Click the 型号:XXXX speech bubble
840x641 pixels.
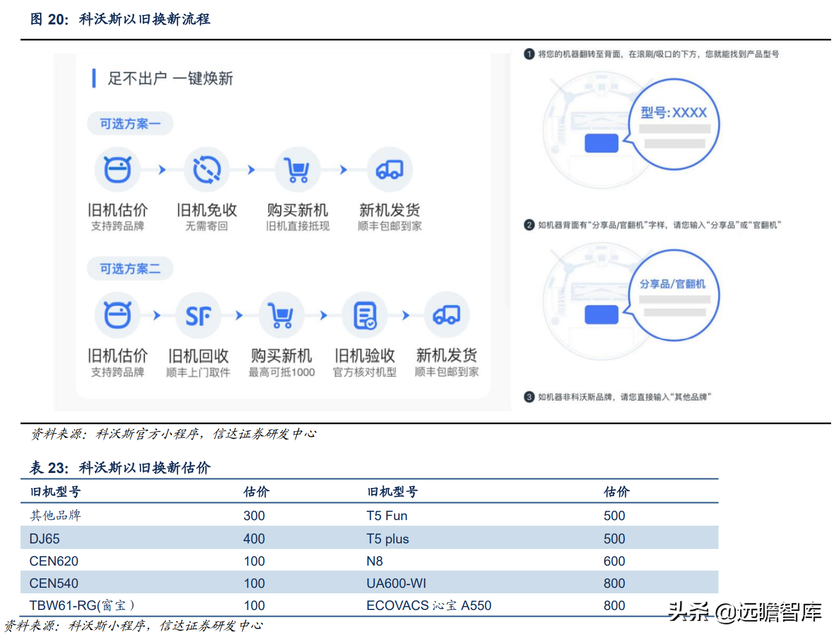(x=674, y=124)
